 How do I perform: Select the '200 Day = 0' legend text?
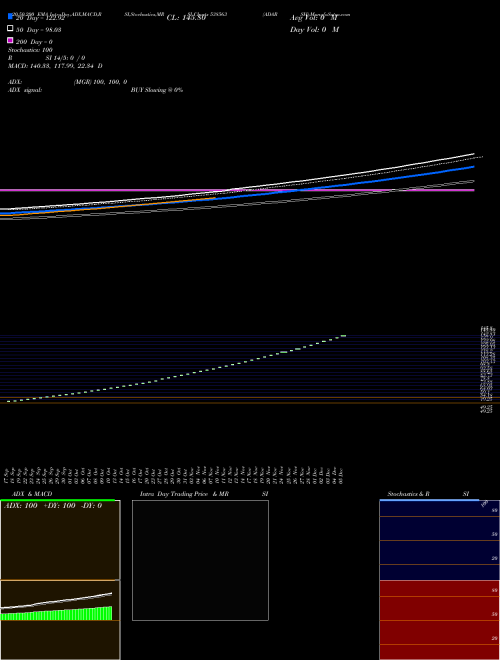click(x=34, y=42)
